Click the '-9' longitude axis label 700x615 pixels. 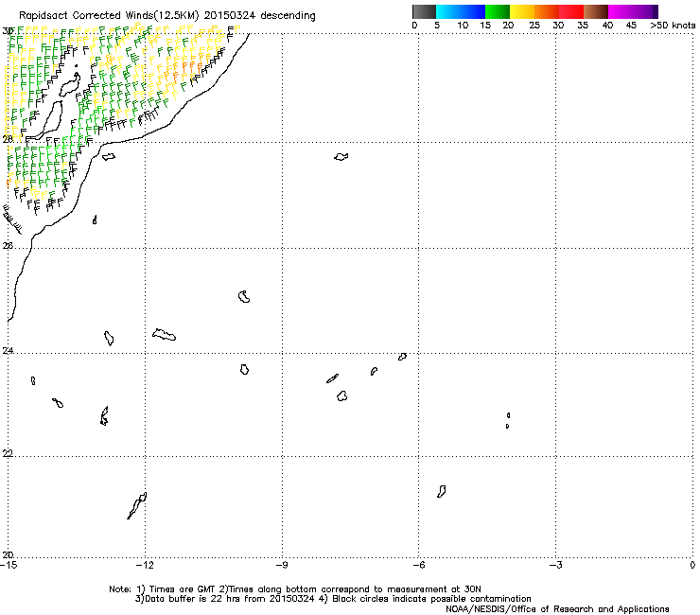[x=282, y=566]
